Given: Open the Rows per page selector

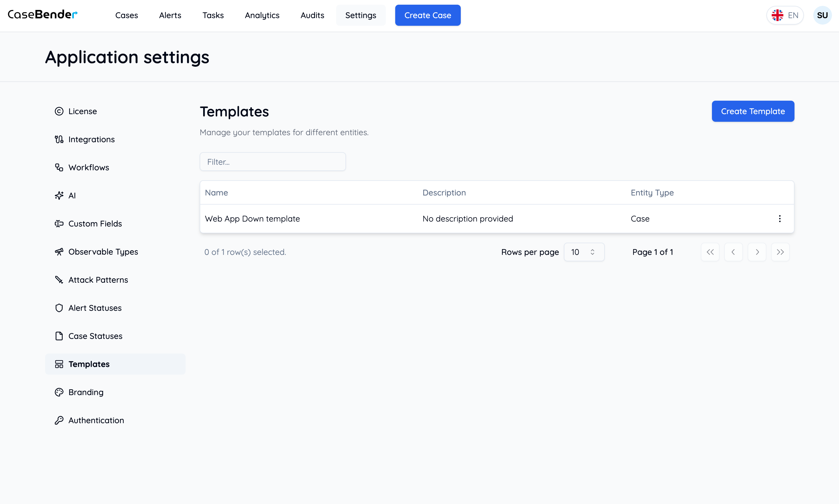Looking at the screenshot, I should pyautogui.click(x=584, y=252).
